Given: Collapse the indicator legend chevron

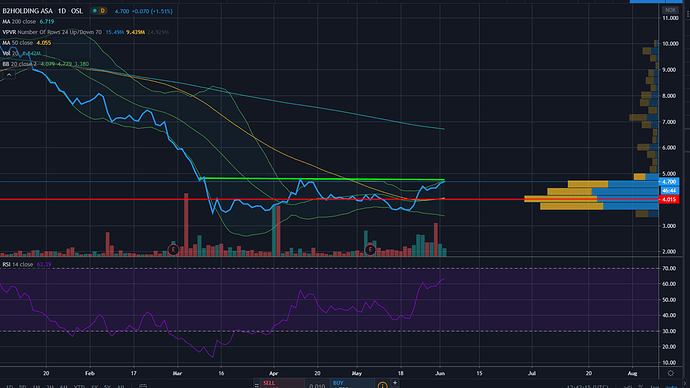Looking at the screenshot, I should click(x=9, y=75).
